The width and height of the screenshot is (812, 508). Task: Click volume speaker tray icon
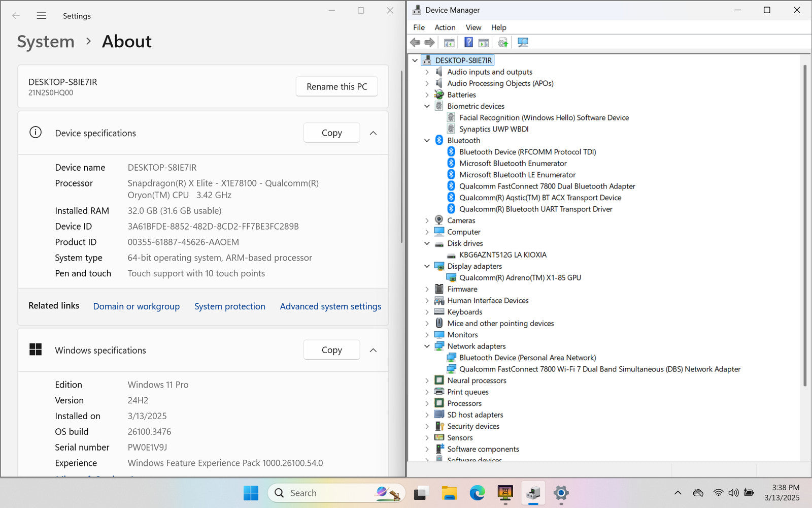pos(733,493)
